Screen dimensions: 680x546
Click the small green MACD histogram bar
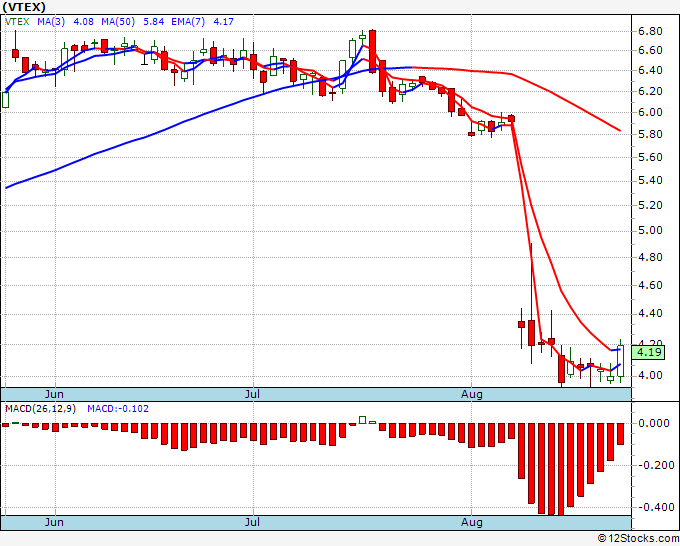pos(363,420)
